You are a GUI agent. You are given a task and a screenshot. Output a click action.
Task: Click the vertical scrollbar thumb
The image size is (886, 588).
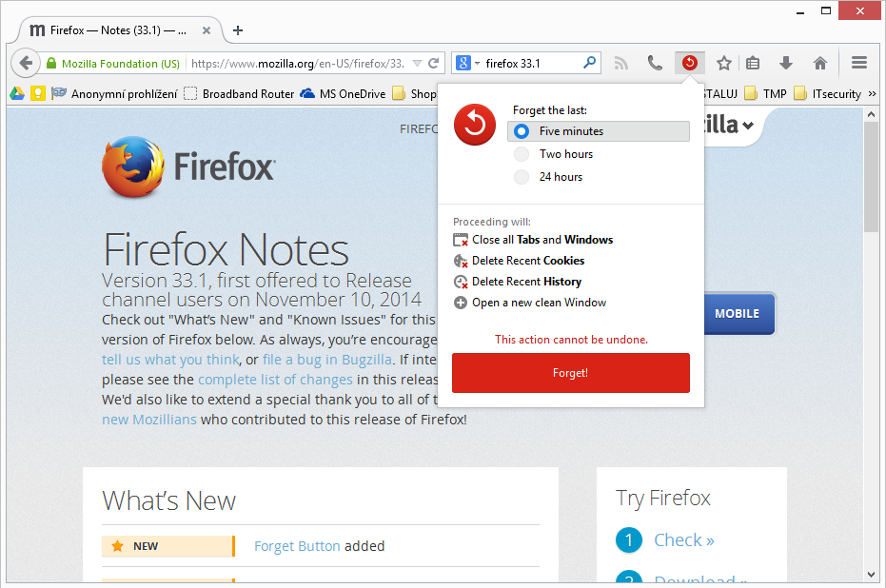coord(871,176)
